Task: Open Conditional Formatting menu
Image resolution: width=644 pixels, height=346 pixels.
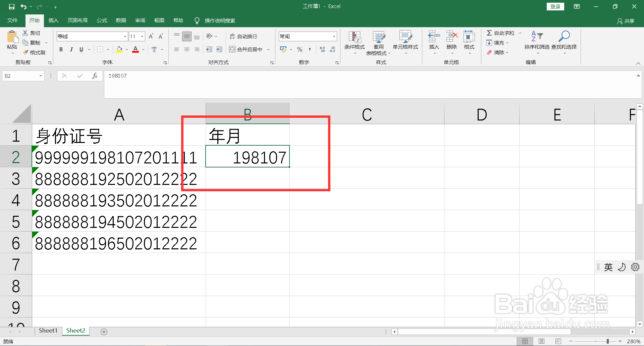Action: [355, 43]
